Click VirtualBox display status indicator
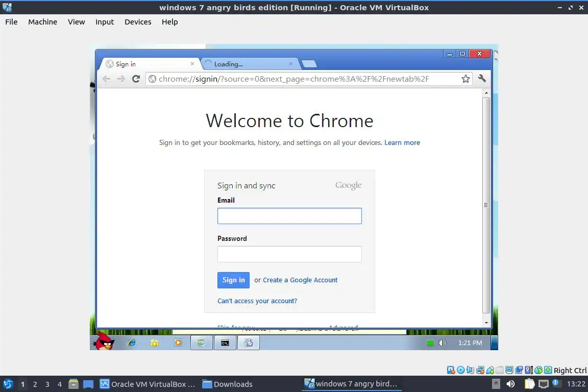The image size is (588, 392). point(509,370)
